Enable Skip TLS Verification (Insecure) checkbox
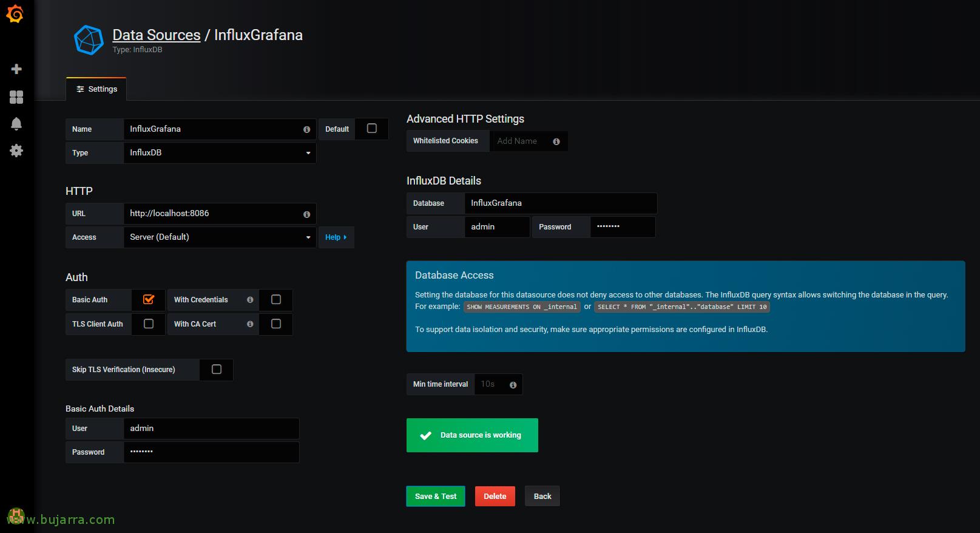Screen dimensions: 980x533 [x=217, y=369]
